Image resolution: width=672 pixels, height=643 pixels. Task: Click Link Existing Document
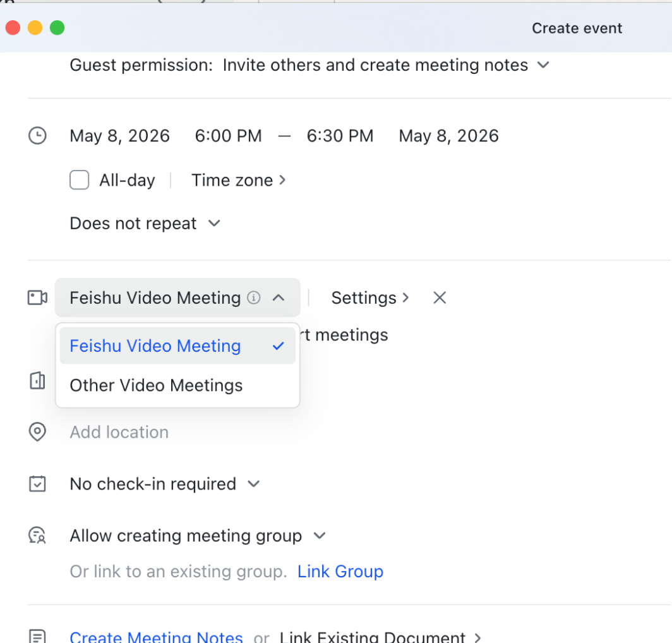(380, 637)
